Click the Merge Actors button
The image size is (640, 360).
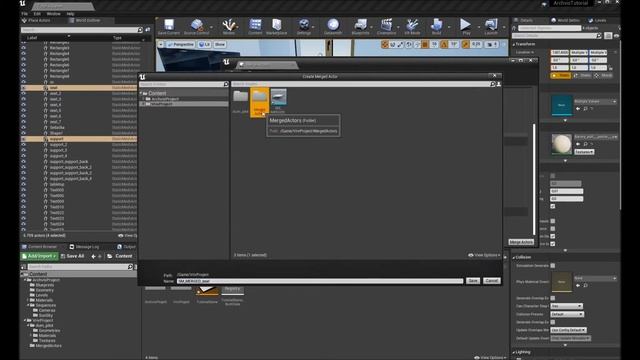pos(521,242)
